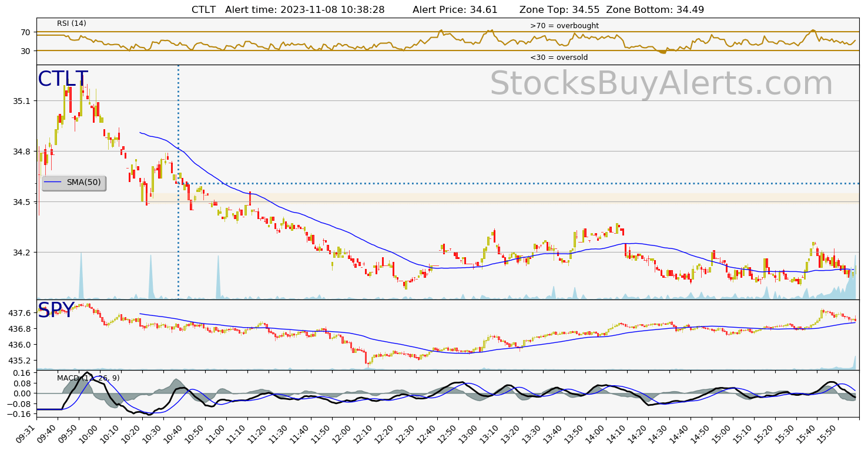Screen dimensions: 868x451
Task: Click the 09:50 time axis label
Action: point(69,433)
